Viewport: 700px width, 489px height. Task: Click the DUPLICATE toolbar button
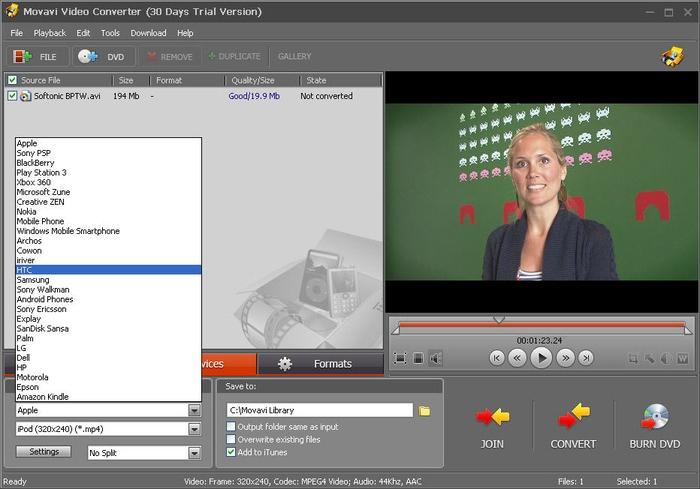[x=234, y=56]
